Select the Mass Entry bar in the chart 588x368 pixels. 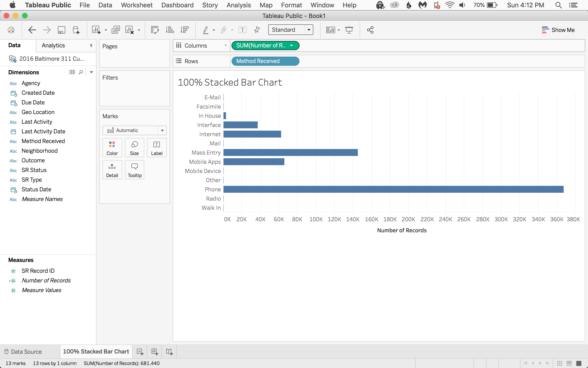(x=291, y=152)
